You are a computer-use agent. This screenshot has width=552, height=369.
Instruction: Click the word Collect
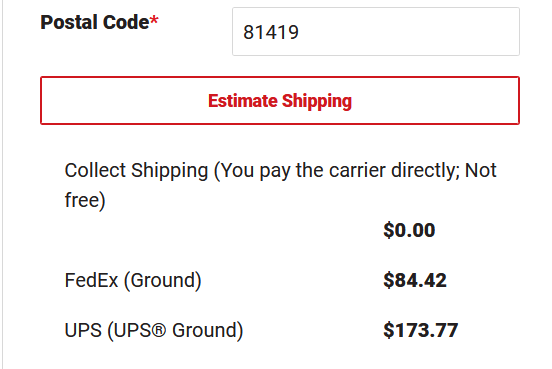95,170
